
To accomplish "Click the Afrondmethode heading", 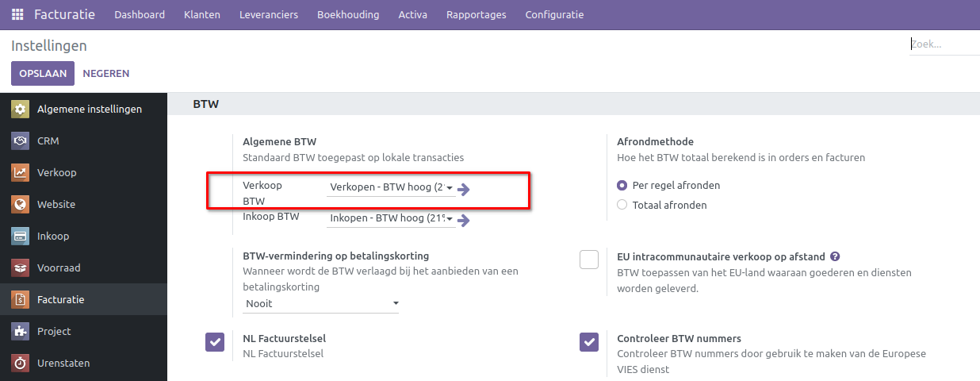I will (x=655, y=141).
